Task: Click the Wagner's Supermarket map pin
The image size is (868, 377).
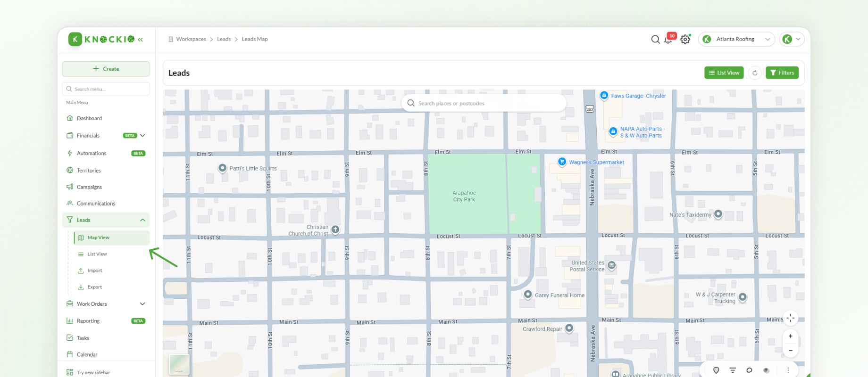Action: (562, 162)
